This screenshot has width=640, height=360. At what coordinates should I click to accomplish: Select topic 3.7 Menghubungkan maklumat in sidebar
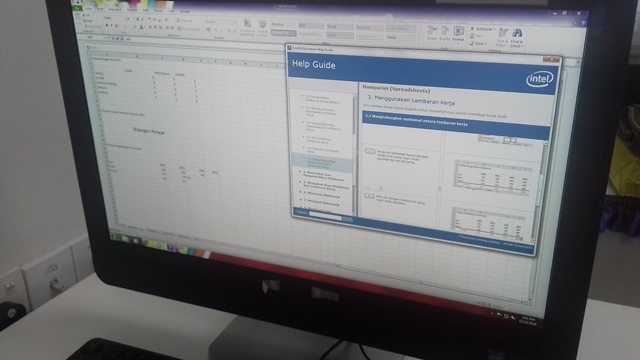point(322,164)
